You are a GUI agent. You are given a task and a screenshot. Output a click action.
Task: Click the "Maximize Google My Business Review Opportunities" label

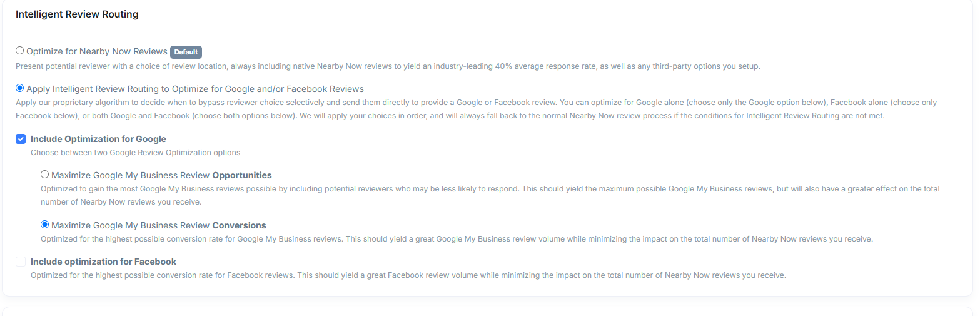[161, 175]
